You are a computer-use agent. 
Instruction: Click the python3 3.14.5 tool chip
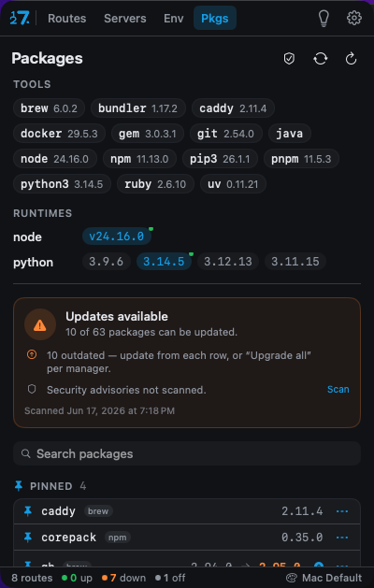point(62,184)
